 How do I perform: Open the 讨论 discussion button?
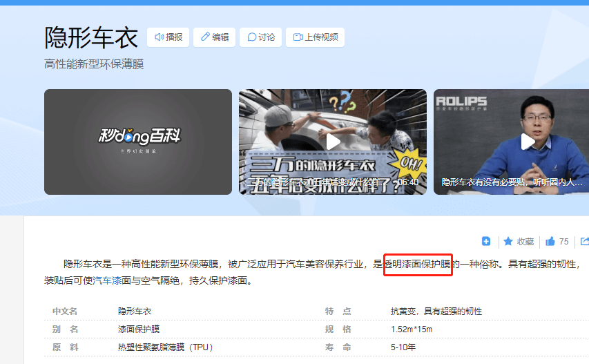[x=260, y=37]
